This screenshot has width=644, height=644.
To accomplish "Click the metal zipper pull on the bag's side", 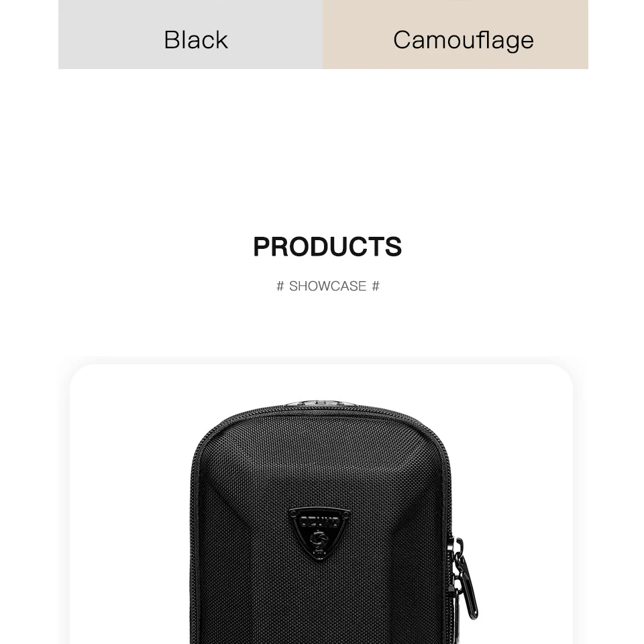I will coord(468,583).
